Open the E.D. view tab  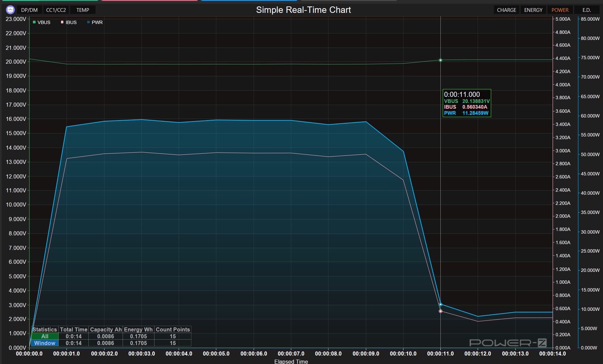[586, 10]
